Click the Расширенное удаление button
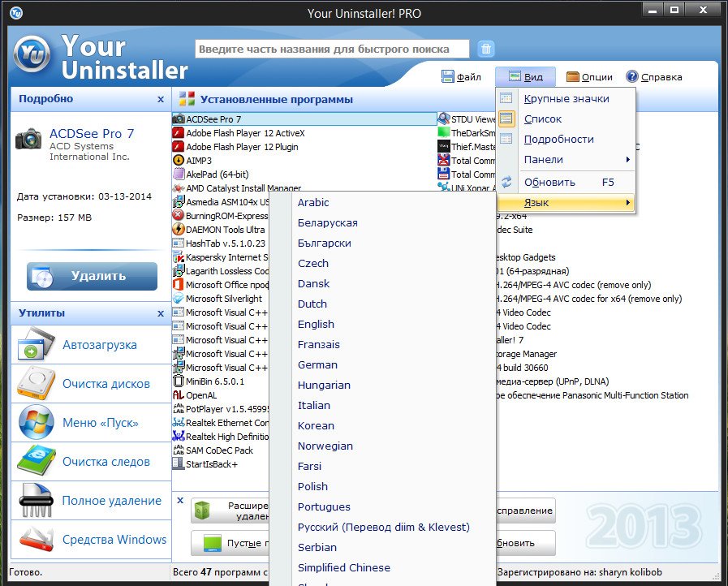 (x=230, y=511)
